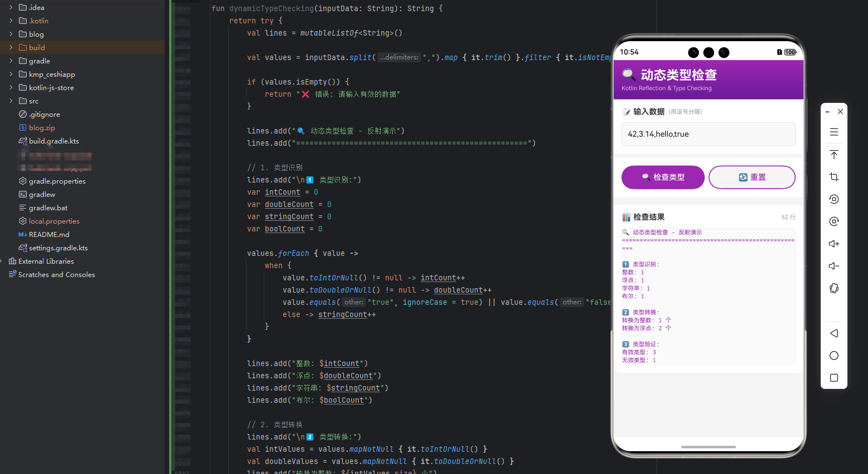Click the gradlew.bat file icon

click(23, 208)
